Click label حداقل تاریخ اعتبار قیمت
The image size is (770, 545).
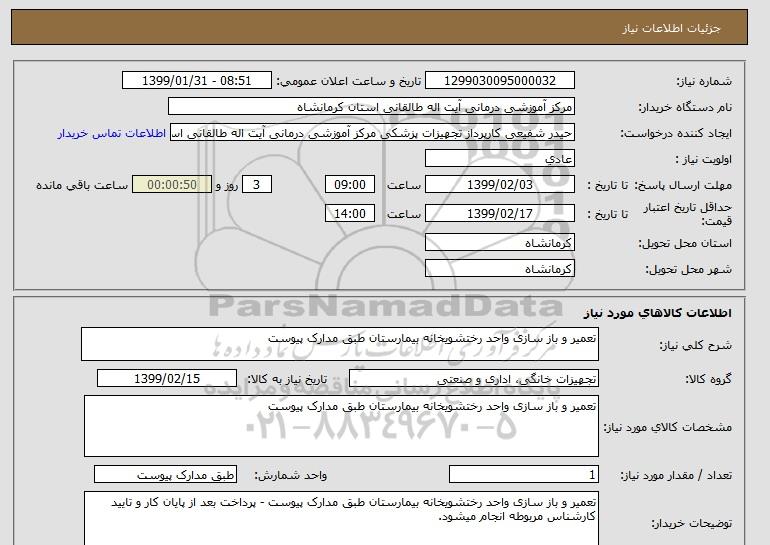[688, 214]
